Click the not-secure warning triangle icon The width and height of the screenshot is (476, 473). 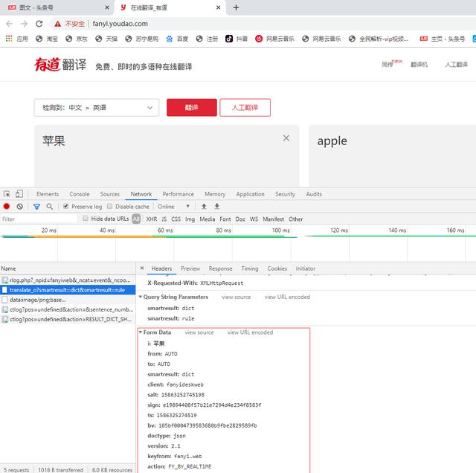click(58, 24)
